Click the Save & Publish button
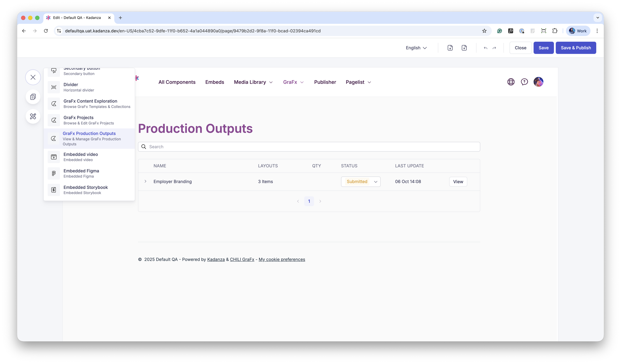This screenshot has width=621, height=364. coord(576,48)
